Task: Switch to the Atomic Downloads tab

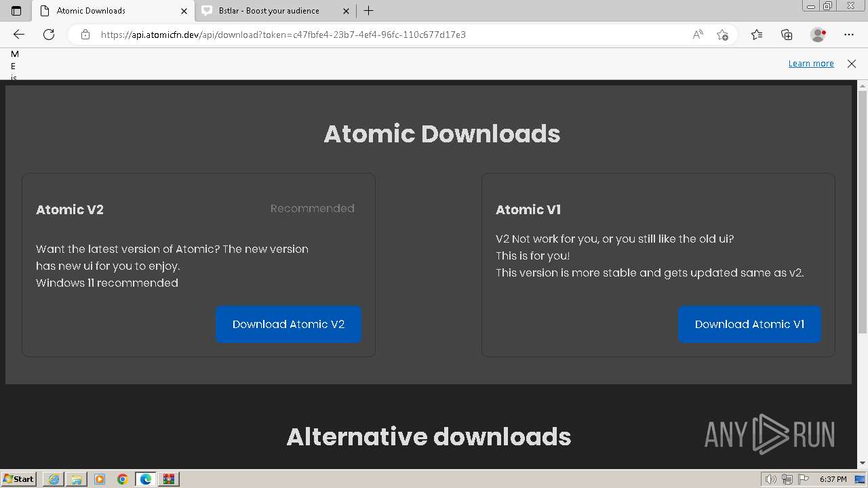Action: pos(114,11)
